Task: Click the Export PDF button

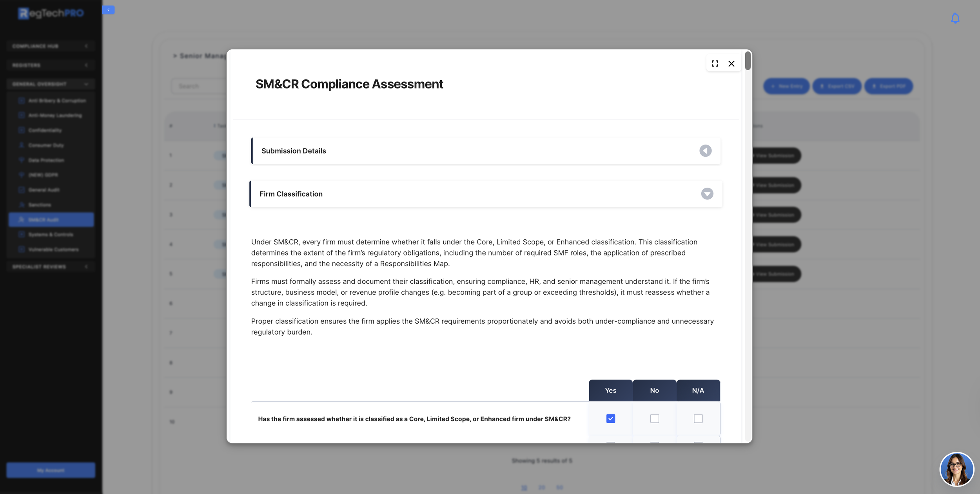Action: [x=888, y=86]
